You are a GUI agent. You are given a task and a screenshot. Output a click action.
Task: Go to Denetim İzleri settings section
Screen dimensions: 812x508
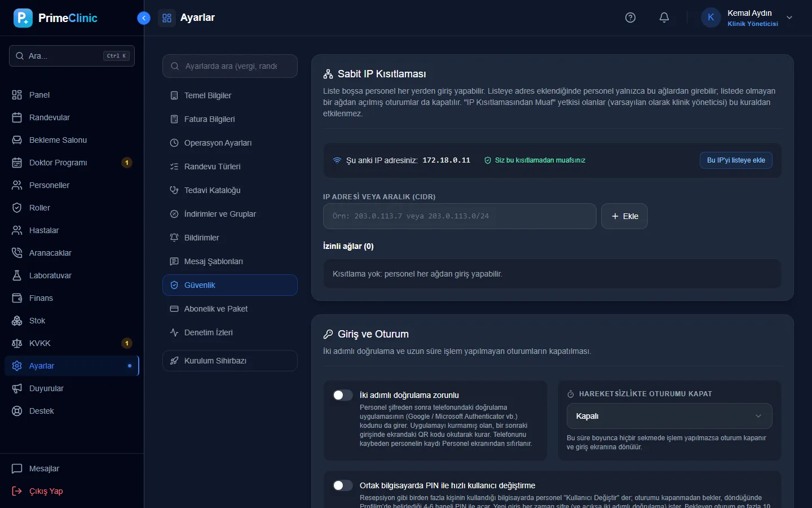230,332
